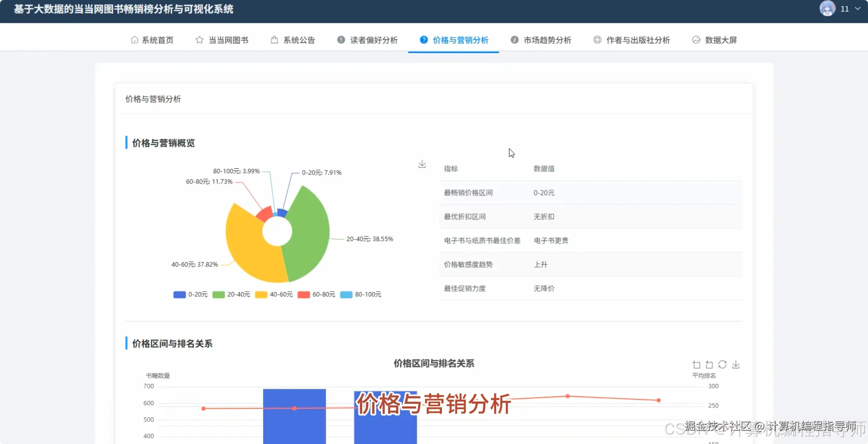
Task: Toggle the 0-20元 legend entry
Action: [190, 294]
